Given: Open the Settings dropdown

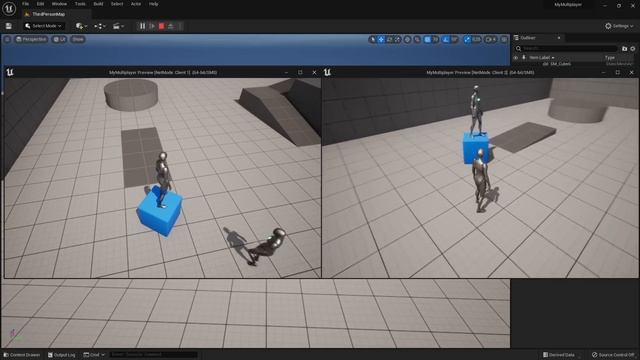Looking at the screenshot, I should pos(619,26).
